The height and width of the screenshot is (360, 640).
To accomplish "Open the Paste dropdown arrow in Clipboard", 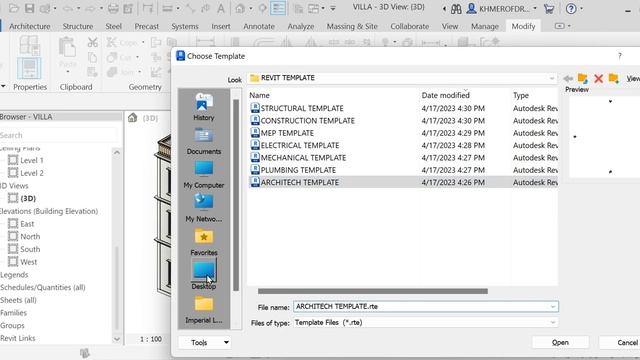I will (x=67, y=72).
